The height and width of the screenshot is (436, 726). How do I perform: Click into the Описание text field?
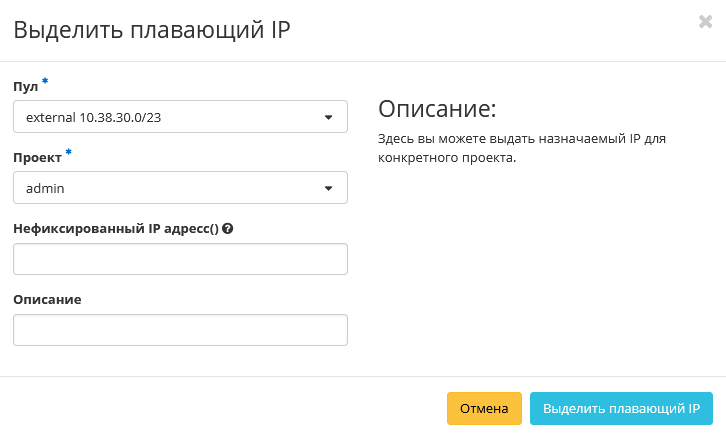point(180,330)
